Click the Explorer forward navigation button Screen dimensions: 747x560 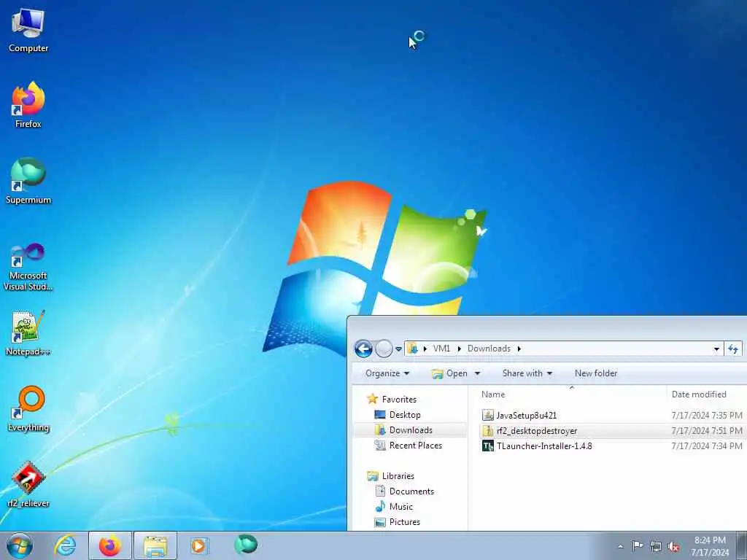click(x=384, y=349)
